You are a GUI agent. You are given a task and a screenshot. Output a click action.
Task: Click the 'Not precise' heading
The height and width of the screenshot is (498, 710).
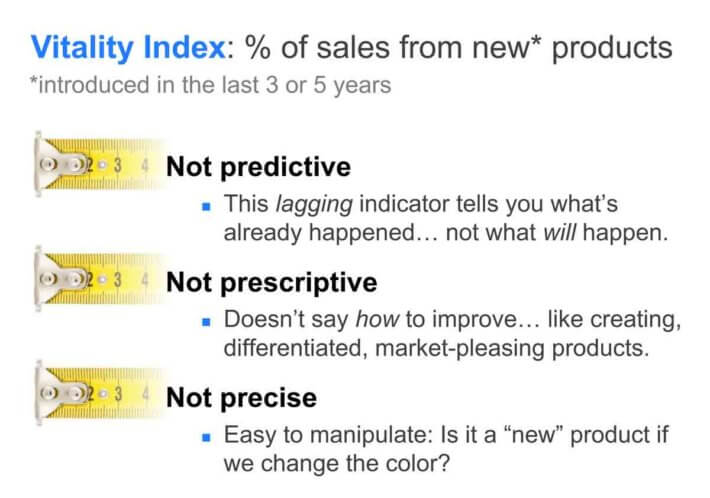[241, 398]
